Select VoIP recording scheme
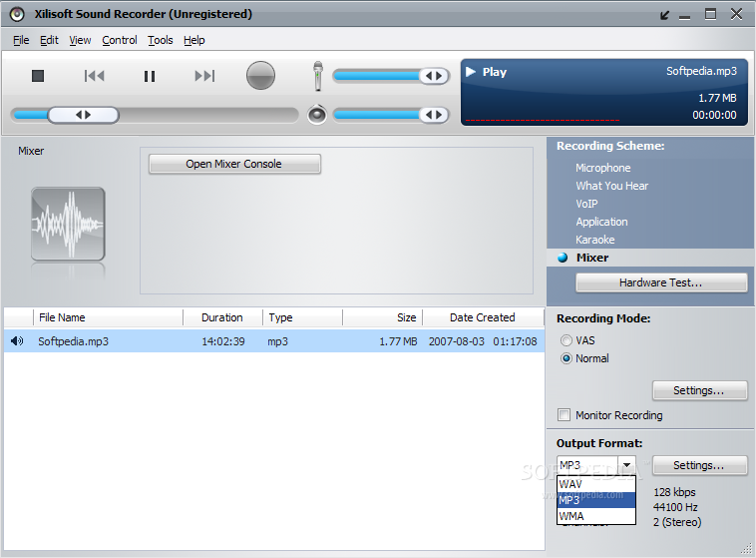Screen dimensions: 756x558 [586, 204]
